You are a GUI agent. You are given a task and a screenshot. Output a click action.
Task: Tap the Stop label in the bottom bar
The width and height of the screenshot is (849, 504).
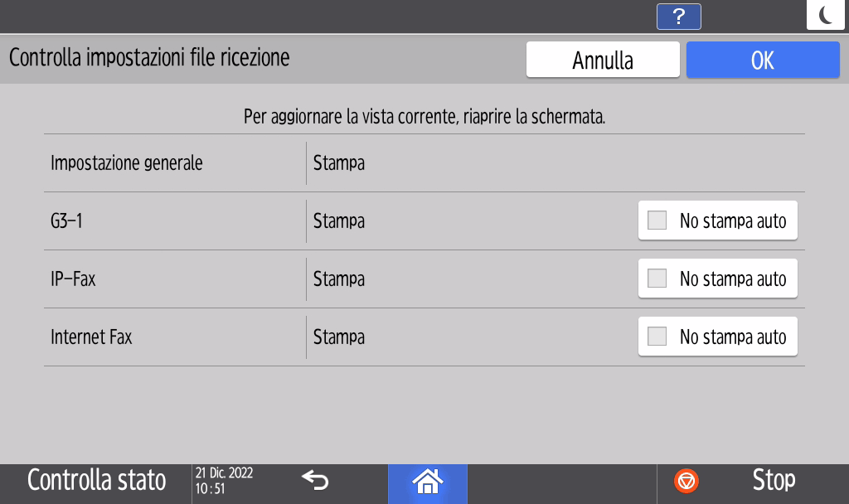click(x=774, y=480)
